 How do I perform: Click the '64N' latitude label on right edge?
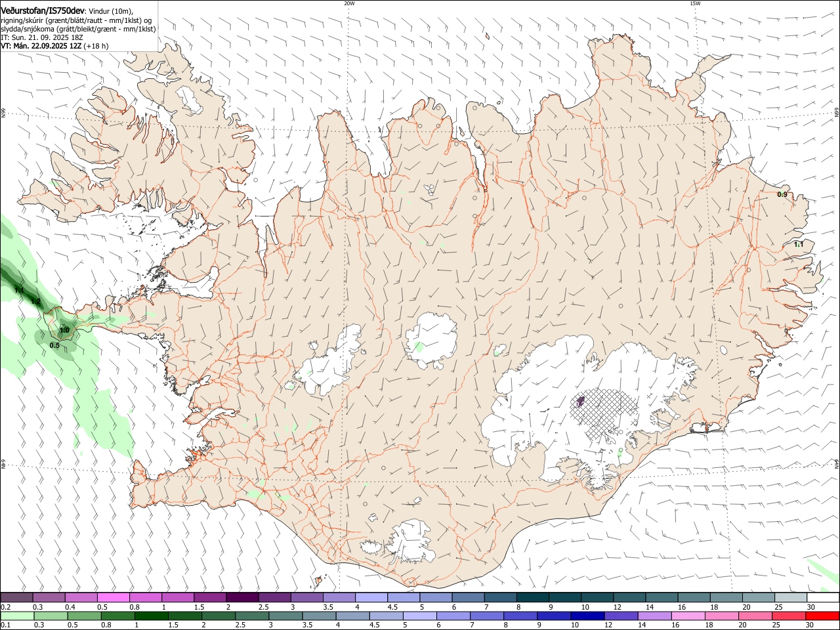(837, 464)
